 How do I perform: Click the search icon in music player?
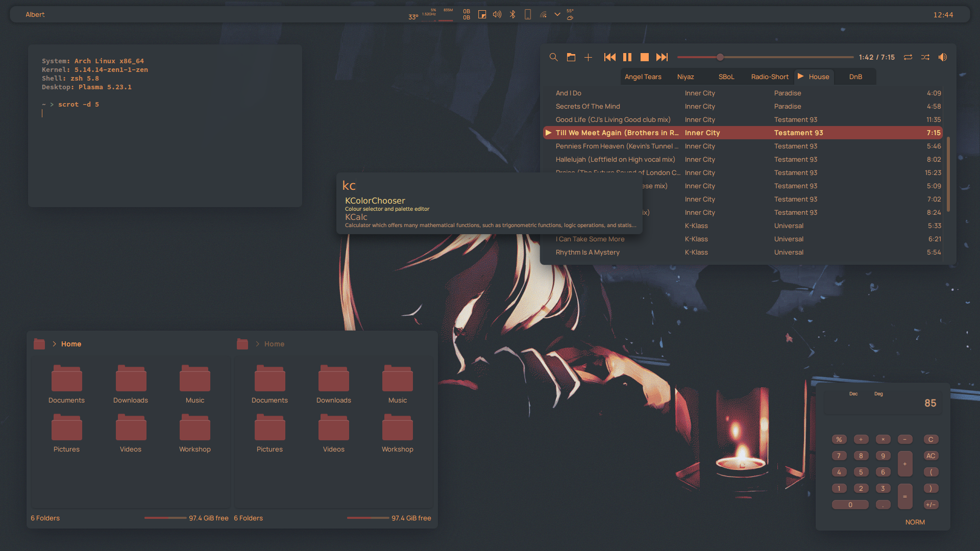point(553,57)
